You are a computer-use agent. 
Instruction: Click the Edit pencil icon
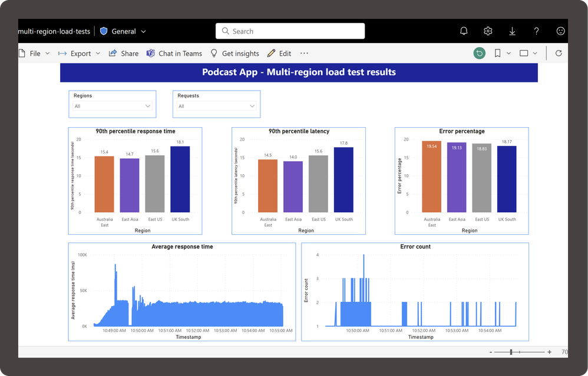click(x=271, y=53)
